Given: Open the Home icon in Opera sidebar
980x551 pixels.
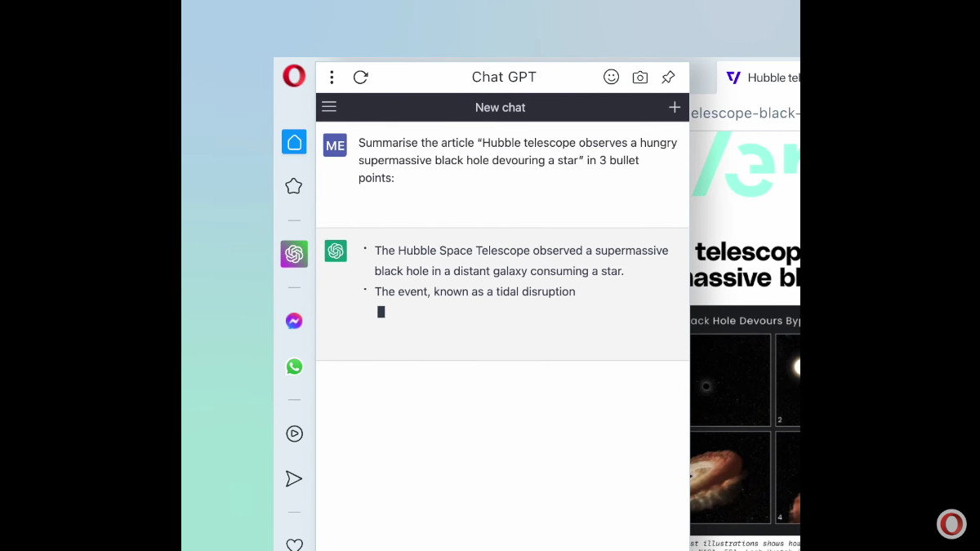Looking at the screenshot, I should [294, 142].
